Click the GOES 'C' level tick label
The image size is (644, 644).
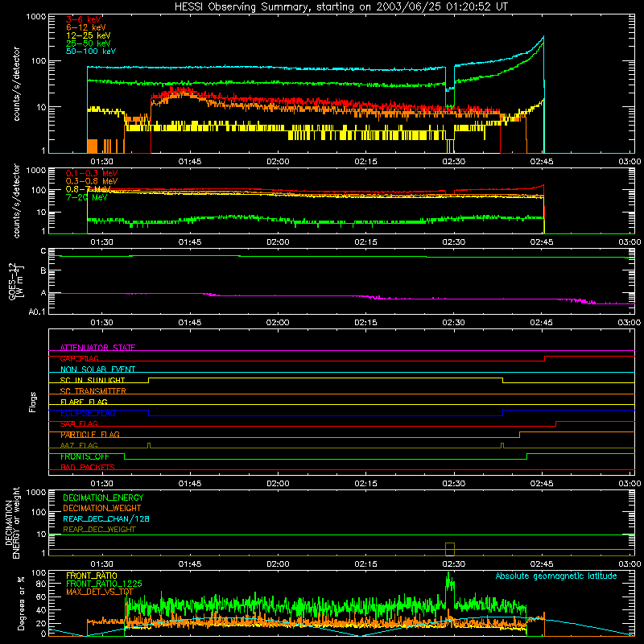click(x=43, y=251)
